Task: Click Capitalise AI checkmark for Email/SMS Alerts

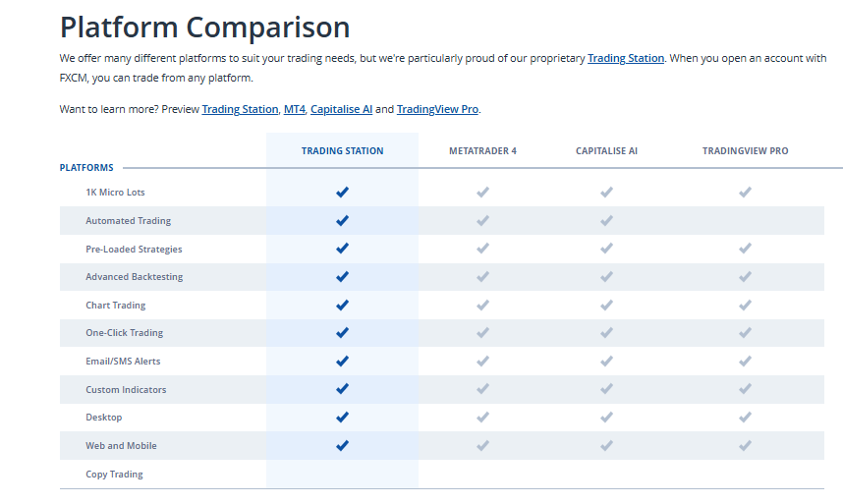Action: pos(606,362)
